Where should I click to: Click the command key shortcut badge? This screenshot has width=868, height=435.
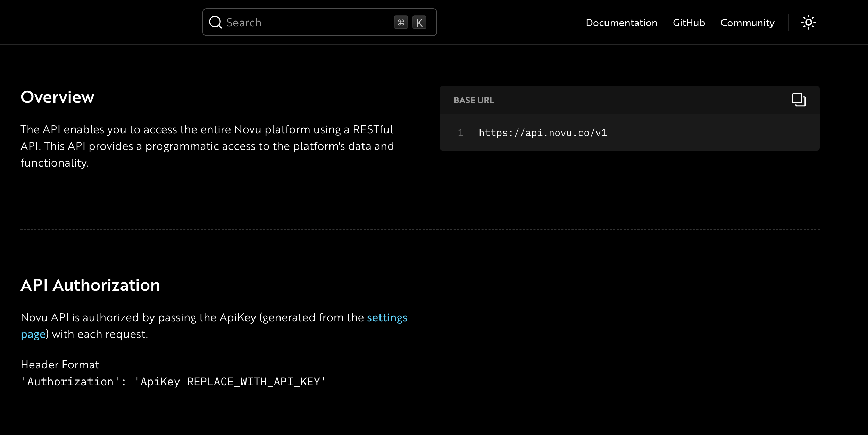(401, 23)
